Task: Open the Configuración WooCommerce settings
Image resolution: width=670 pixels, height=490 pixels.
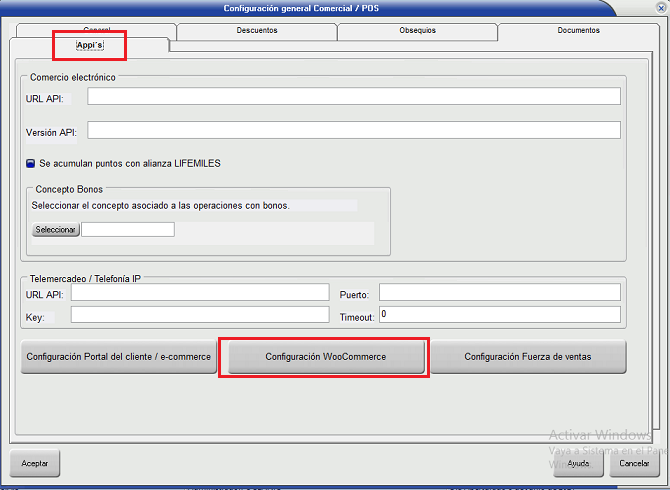Action: [325, 357]
